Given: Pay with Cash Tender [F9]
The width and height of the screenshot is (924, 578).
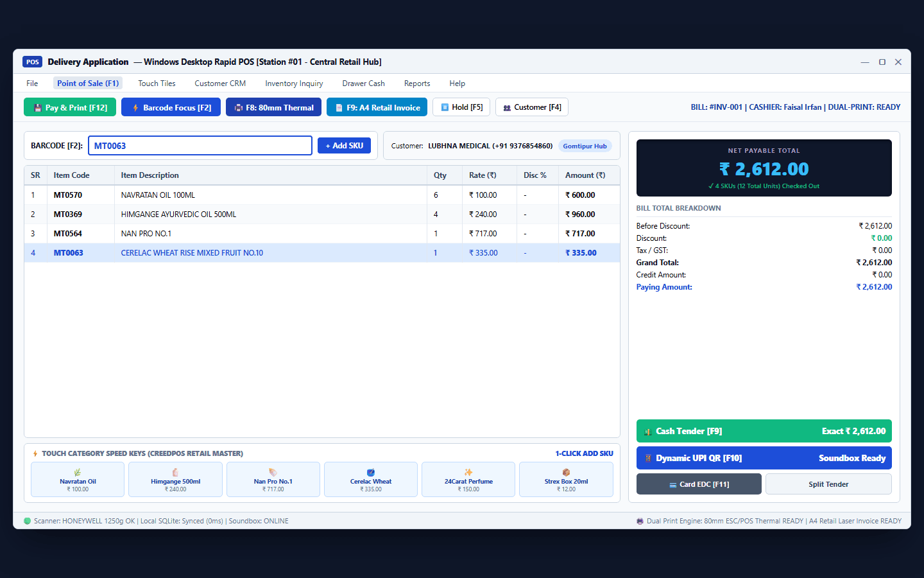Looking at the screenshot, I should (x=764, y=431).
